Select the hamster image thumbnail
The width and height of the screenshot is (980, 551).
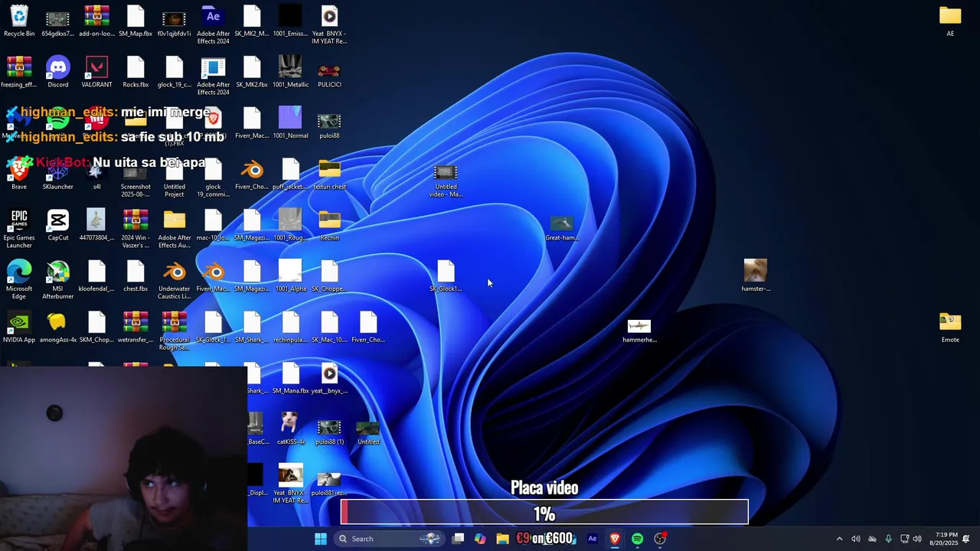pyautogui.click(x=756, y=276)
